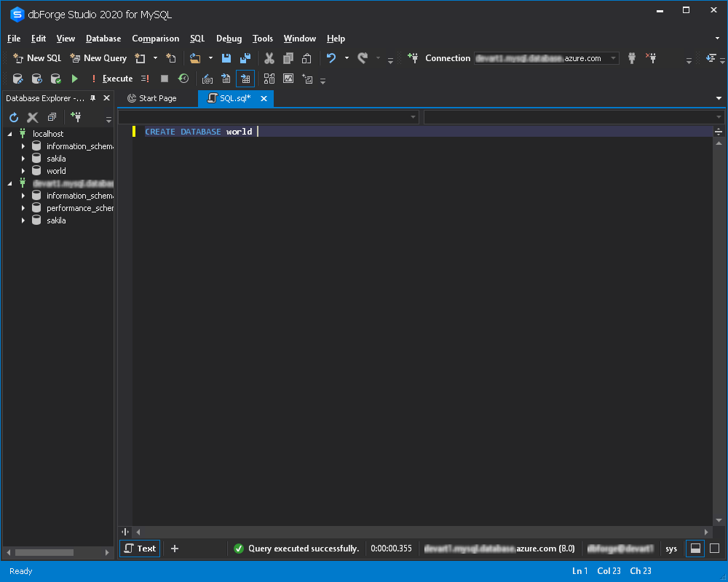Image resolution: width=728 pixels, height=582 pixels.
Task: Click the Results to text page arrow icon
Action: (226, 79)
